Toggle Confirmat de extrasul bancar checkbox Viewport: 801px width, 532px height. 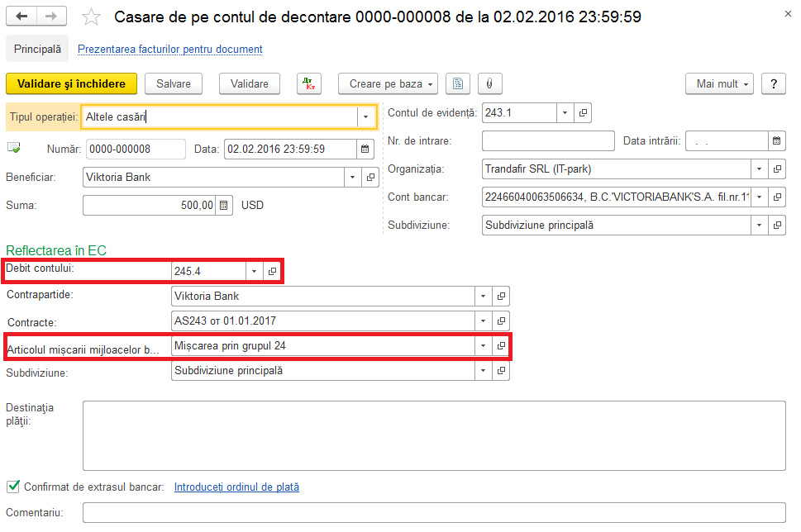[12, 487]
